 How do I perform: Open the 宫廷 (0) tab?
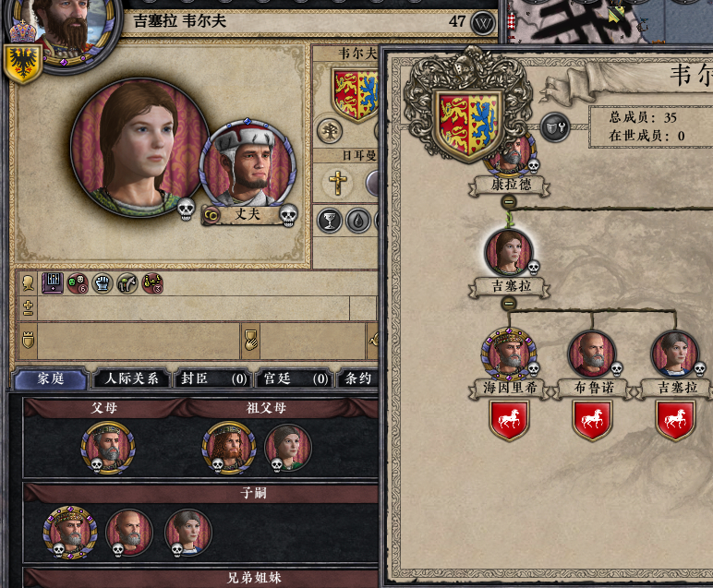(296, 378)
